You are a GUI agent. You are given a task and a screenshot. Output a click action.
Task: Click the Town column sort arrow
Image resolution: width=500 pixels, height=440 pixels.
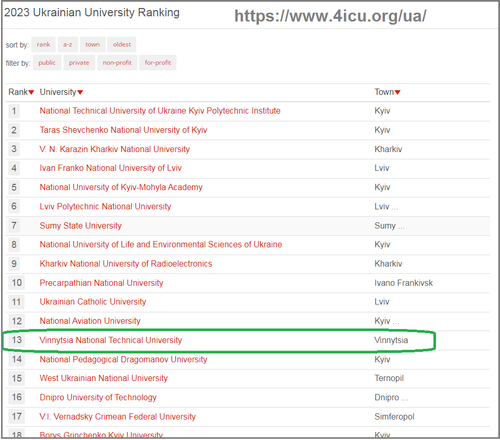397,92
